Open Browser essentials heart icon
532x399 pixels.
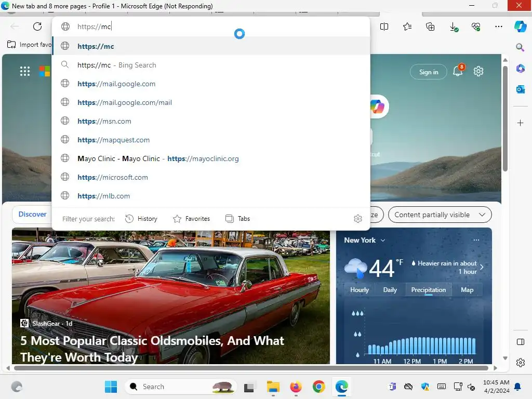[x=476, y=27]
